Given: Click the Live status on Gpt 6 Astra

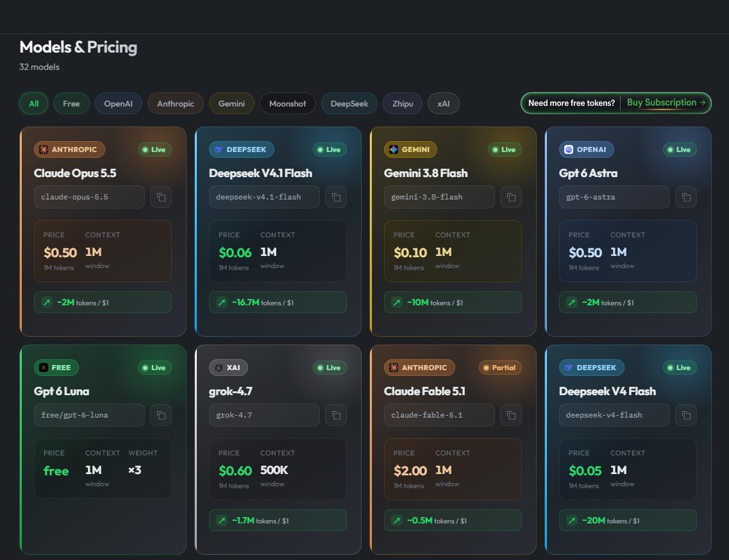Looking at the screenshot, I should (x=679, y=149).
